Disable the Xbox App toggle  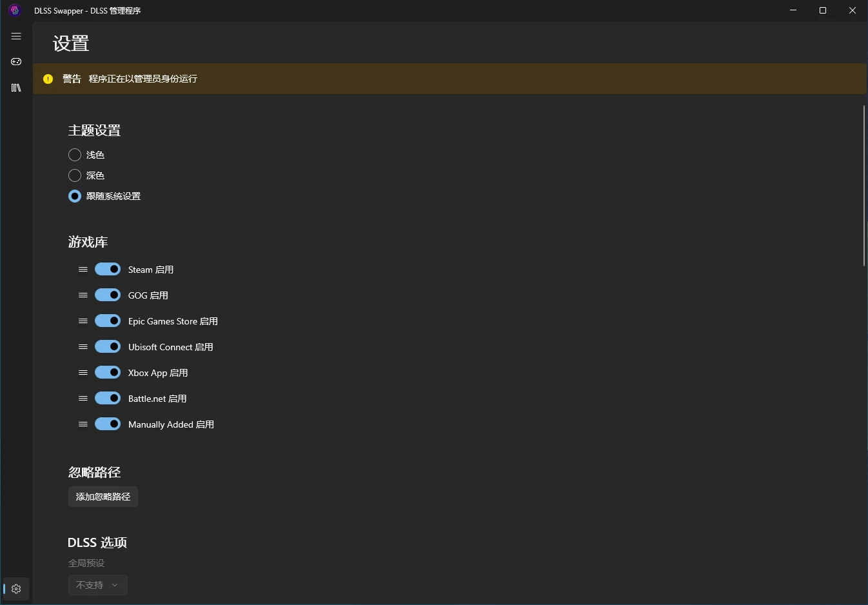point(108,372)
